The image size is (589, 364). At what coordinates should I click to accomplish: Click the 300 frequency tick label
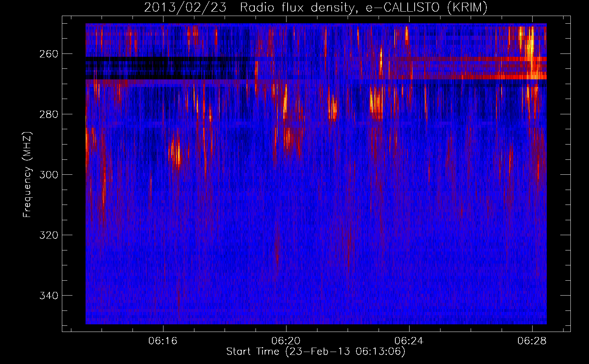tap(49, 175)
